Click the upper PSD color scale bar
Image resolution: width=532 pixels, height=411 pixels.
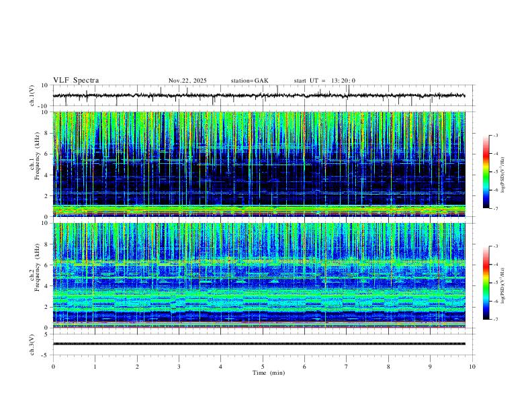click(x=486, y=172)
